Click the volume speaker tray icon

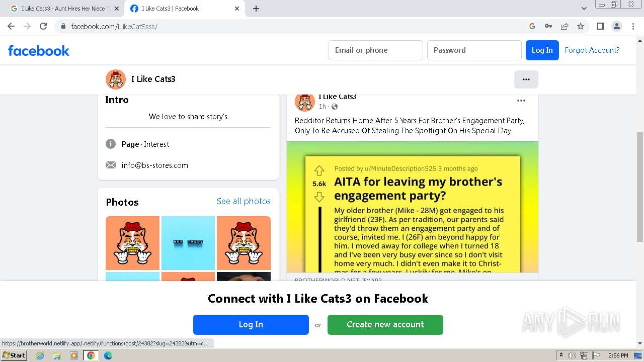(x=572, y=355)
